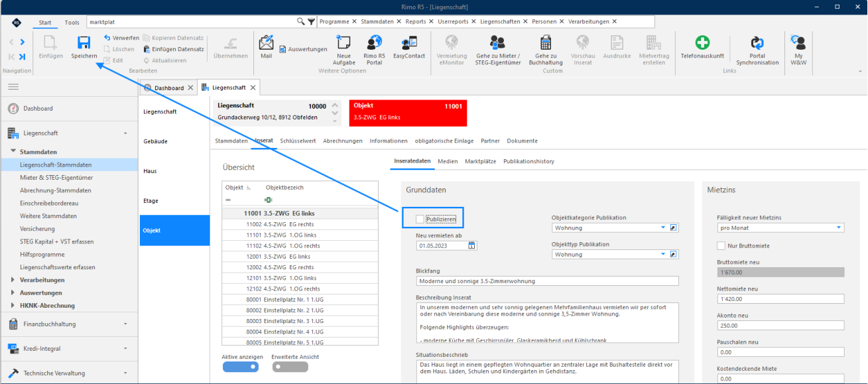
Task: Expand the HKNK-Abrechnung tree node
Action: click(13, 306)
